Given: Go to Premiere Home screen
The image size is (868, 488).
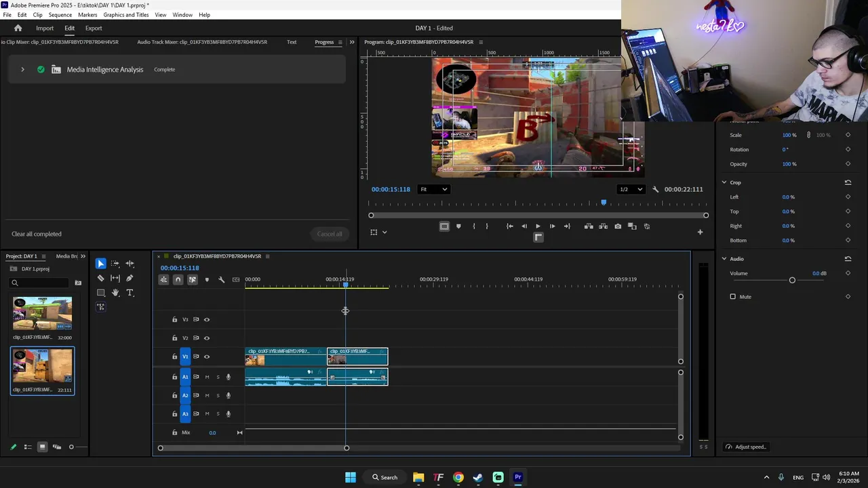Looking at the screenshot, I should click(x=18, y=28).
